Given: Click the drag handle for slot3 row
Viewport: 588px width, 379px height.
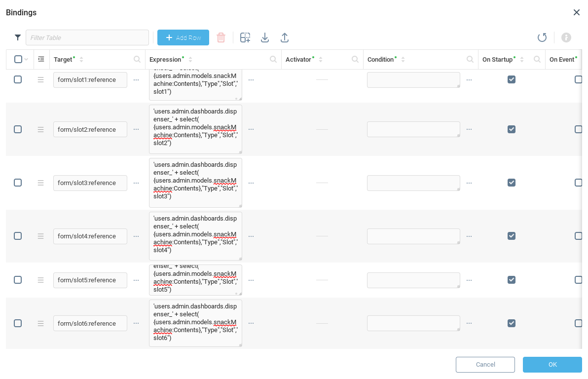Looking at the screenshot, I should [x=40, y=183].
